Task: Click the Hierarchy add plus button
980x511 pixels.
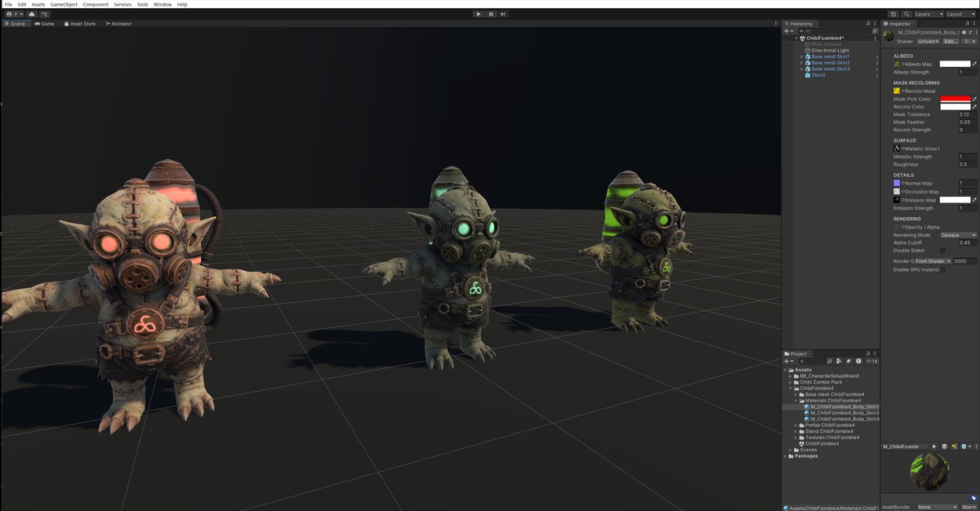Action: 788,31
